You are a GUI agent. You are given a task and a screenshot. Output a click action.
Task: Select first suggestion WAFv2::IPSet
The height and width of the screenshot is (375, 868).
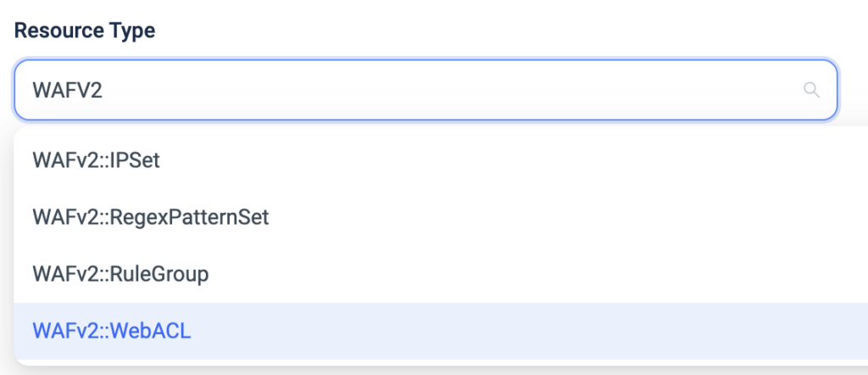pyautogui.click(x=441, y=160)
